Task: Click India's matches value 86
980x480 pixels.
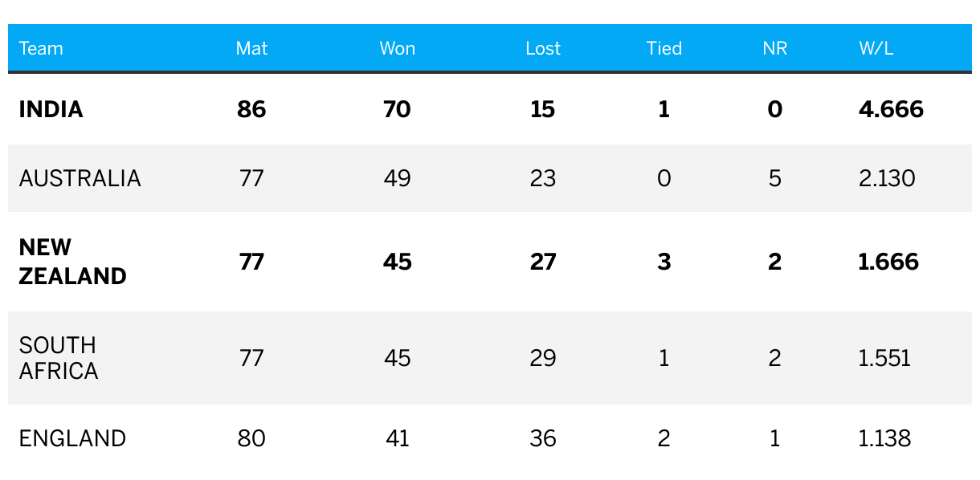Action: point(251,109)
